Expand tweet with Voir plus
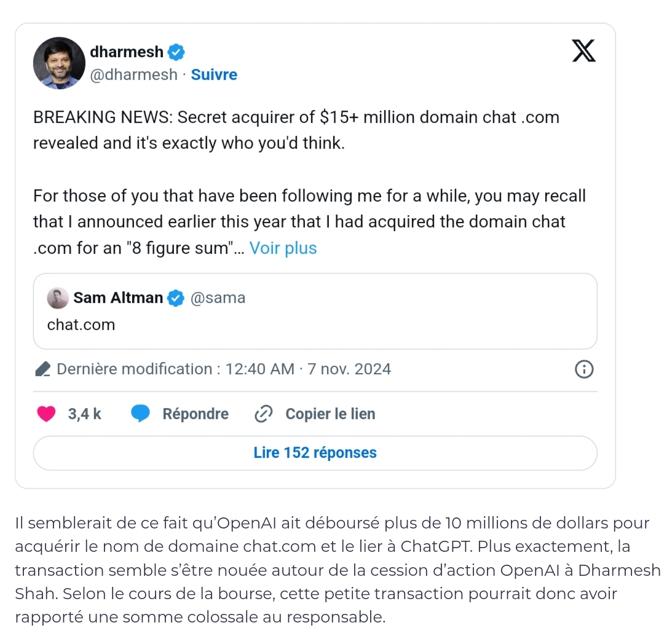The width and height of the screenshot is (664, 644). point(283,248)
